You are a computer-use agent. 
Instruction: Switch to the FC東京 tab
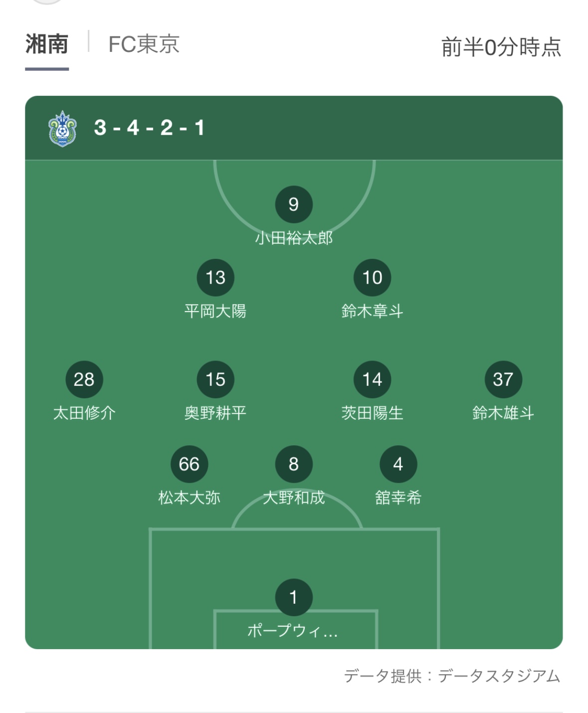(144, 44)
